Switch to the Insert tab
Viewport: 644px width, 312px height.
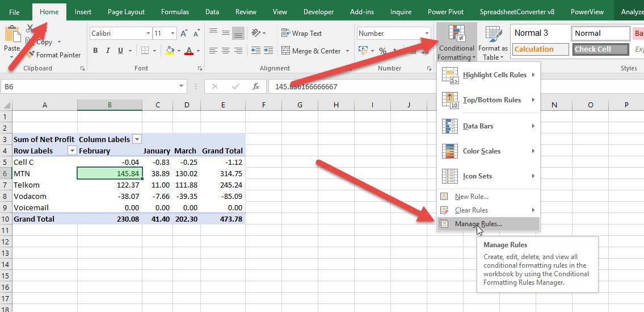click(x=83, y=12)
